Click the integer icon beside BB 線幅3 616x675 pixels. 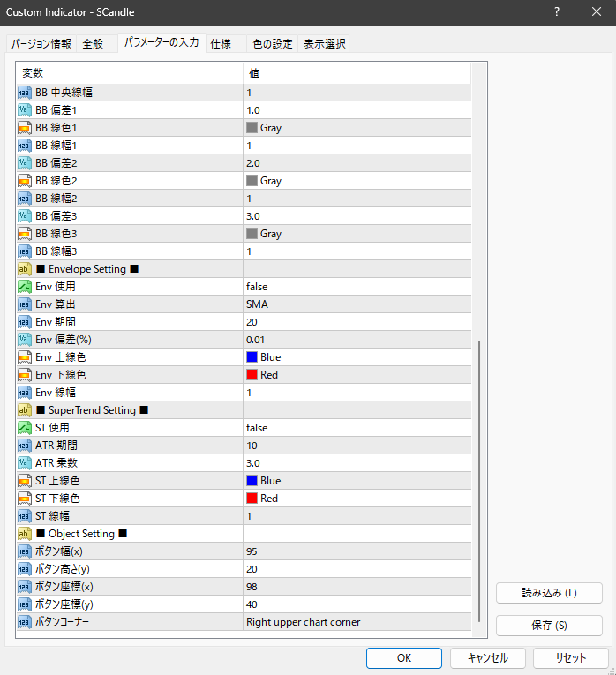[x=25, y=251]
